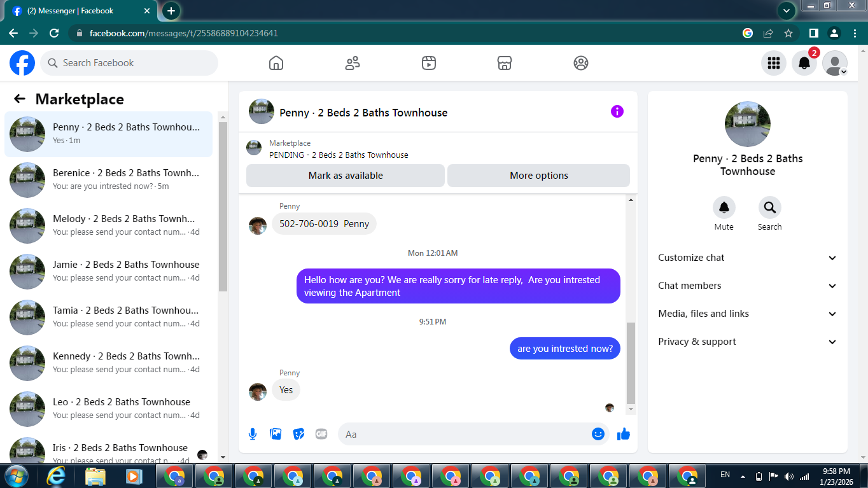This screenshot has height=488, width=868.
Task: Click the large townhouse photo in right panel
Action: tap(748, 124)
